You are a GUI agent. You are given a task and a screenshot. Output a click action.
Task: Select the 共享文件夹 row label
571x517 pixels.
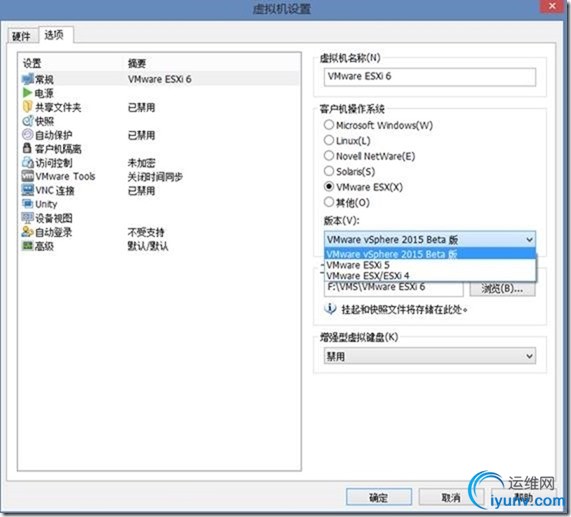pyautogui.click(x=58, y=107)
